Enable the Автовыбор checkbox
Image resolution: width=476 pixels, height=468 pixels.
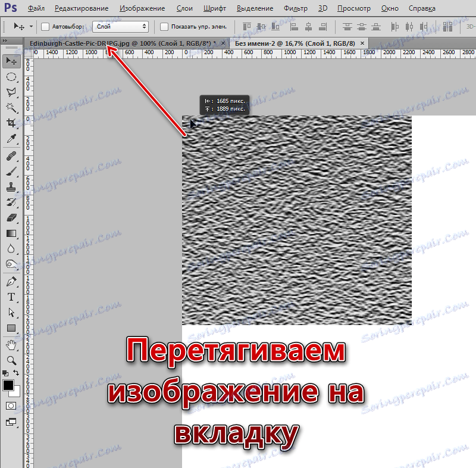[45, 27]
